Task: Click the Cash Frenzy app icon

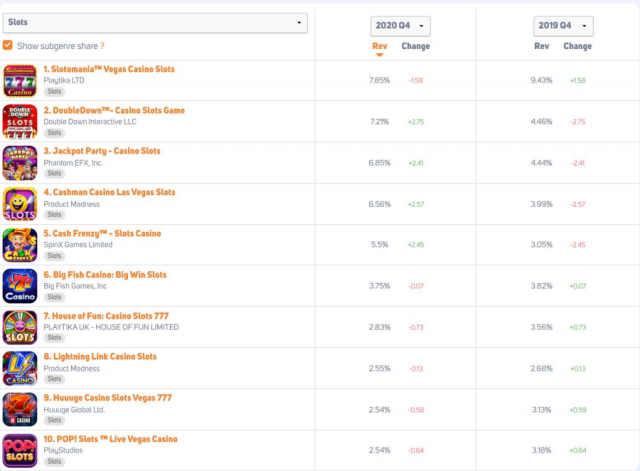Action: pyautogui.click(x=20, y=245)
